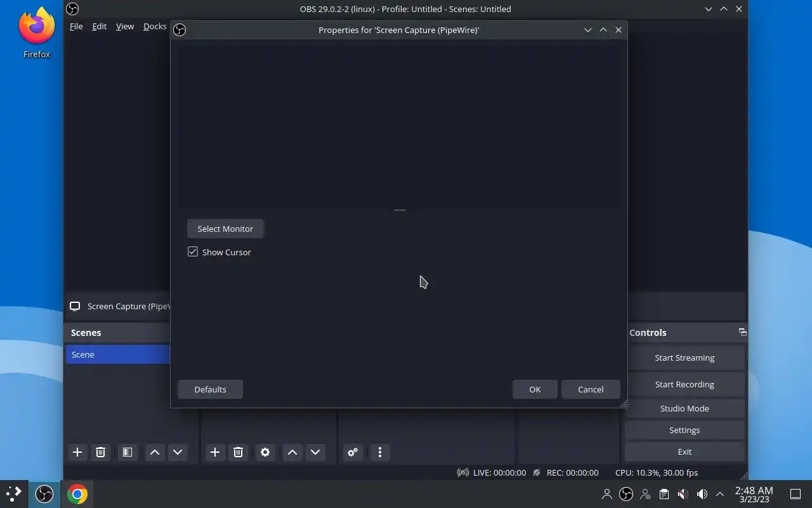Click the show desktop icon

click(796, 494)
